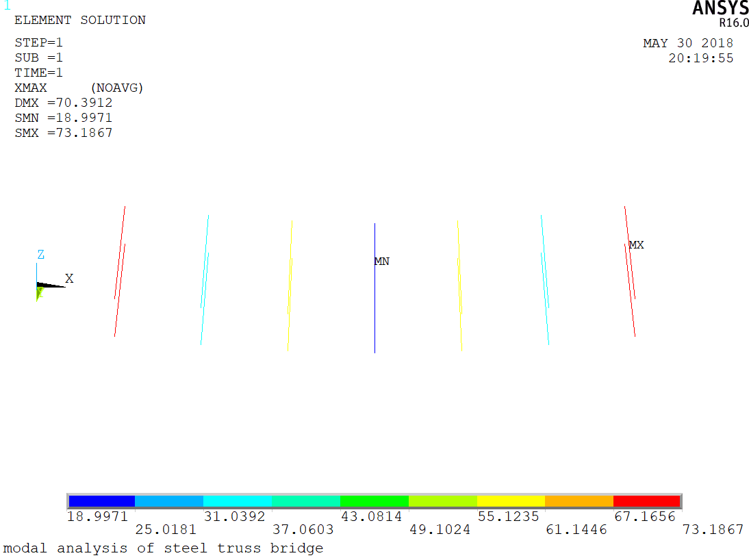The height and width of the screenshot is (560, 749).
Task: Click the orange legend color band
Action: [x=579, y=500]
